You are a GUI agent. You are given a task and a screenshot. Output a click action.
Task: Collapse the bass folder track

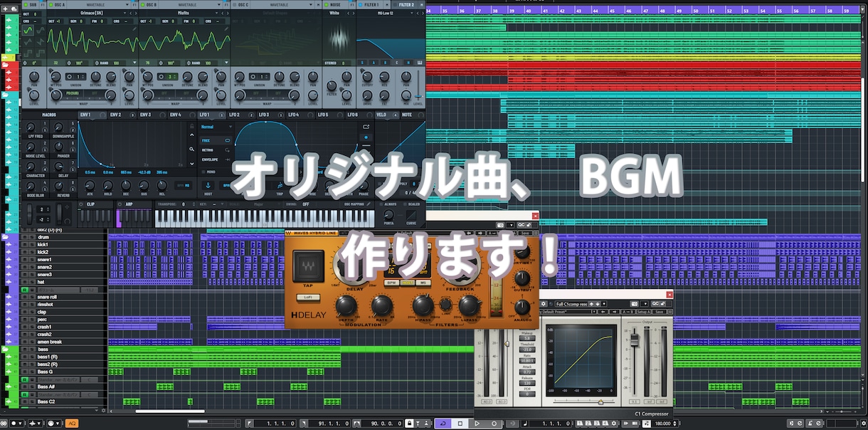point(6,349)
